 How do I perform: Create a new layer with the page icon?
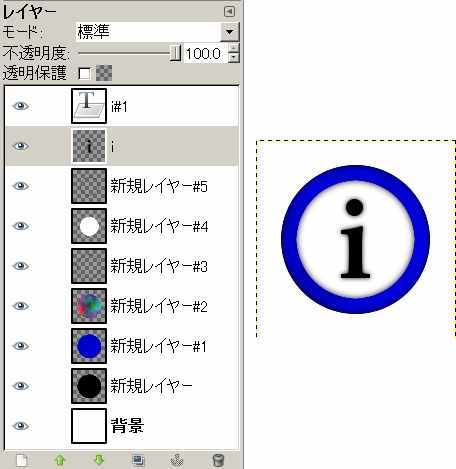(x=22, y=461)
